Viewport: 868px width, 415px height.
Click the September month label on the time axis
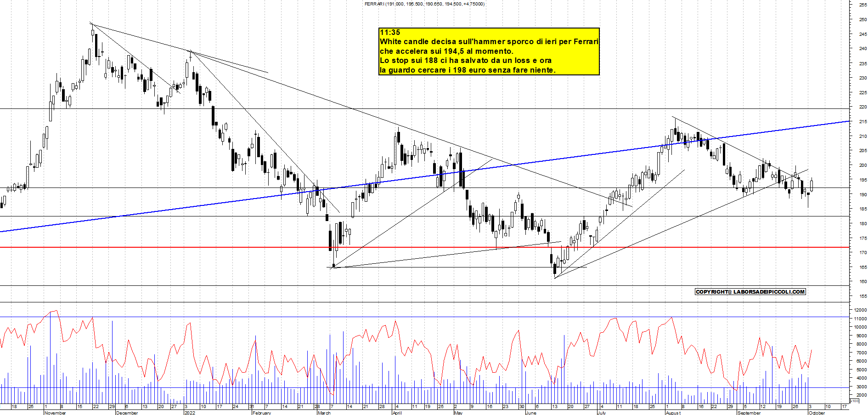pos(749,413)
